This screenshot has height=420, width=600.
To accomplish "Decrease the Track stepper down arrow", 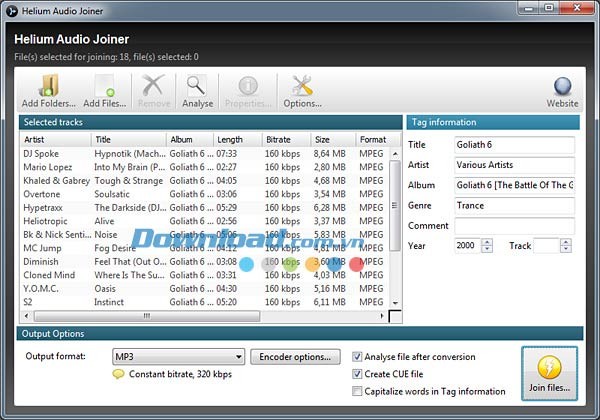I will pyautogui.click(x=566, y=249).
